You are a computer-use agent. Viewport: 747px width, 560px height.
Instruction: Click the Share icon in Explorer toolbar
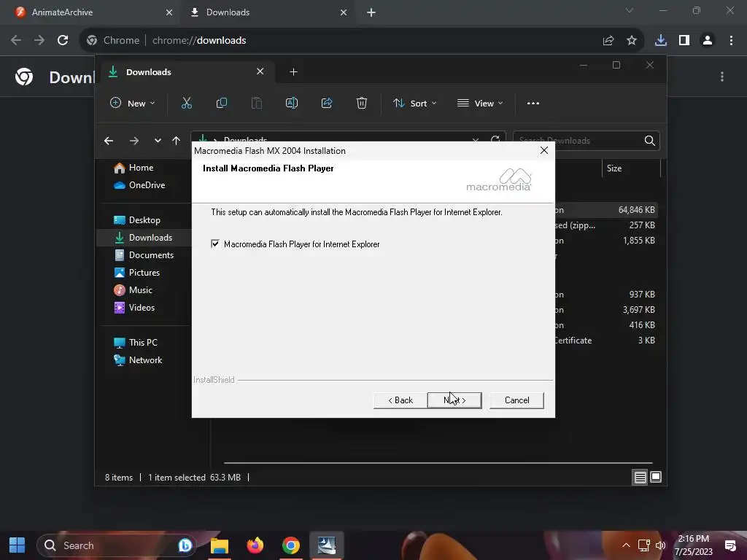pyautogui.click(x=327, y=103)
